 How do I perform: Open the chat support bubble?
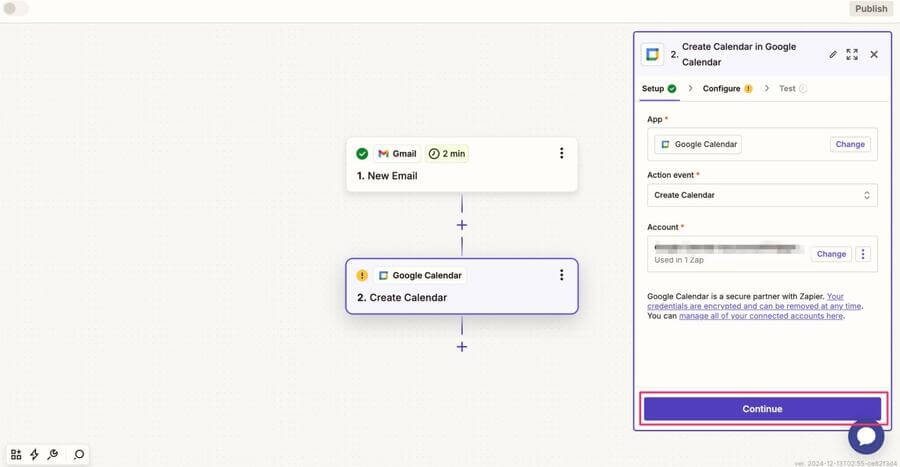pyautogui.click(x=866, y=436)
